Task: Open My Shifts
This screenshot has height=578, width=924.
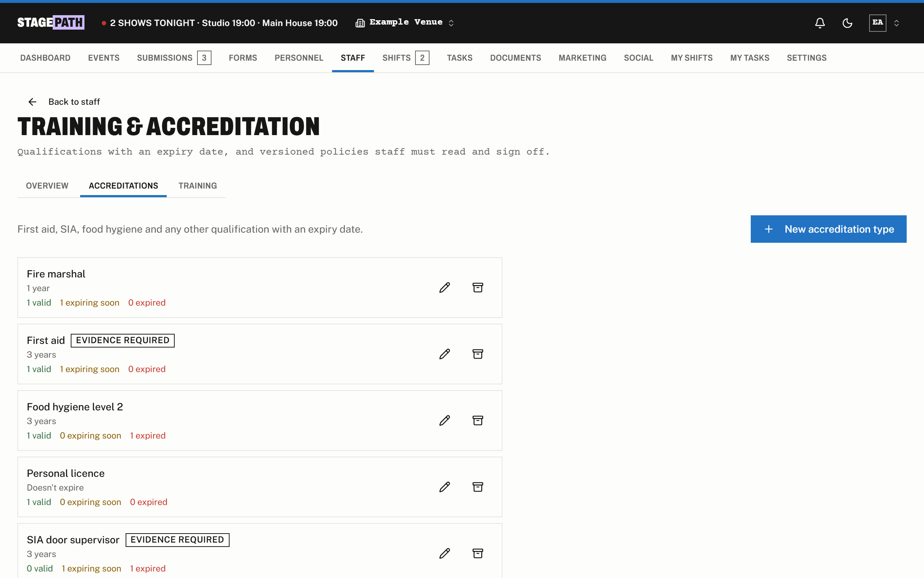Action: (692, 58)
